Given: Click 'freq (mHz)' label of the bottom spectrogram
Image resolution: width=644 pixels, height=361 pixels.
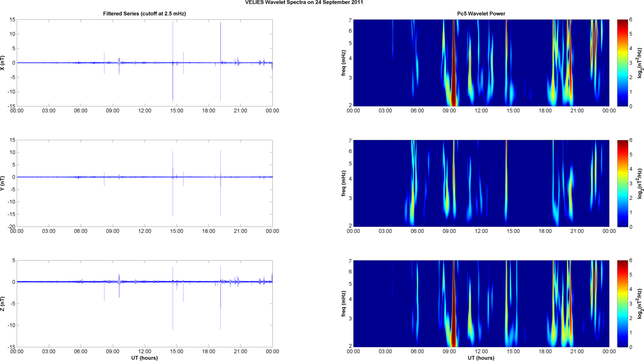Looking at the screenshot, I should [344, 304].
